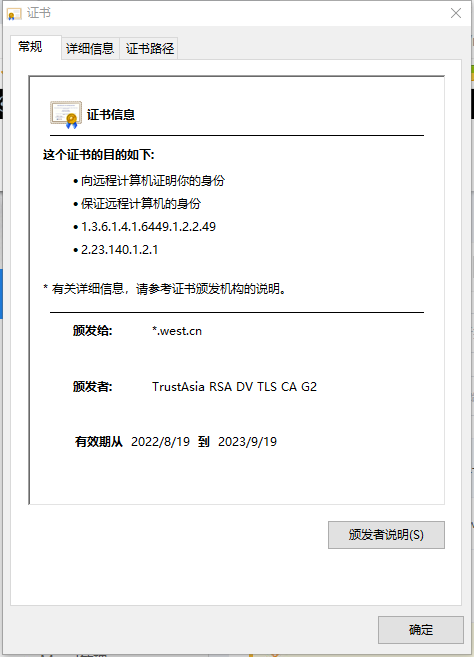Click the expiry date 2023/9/19

(247, 442)
